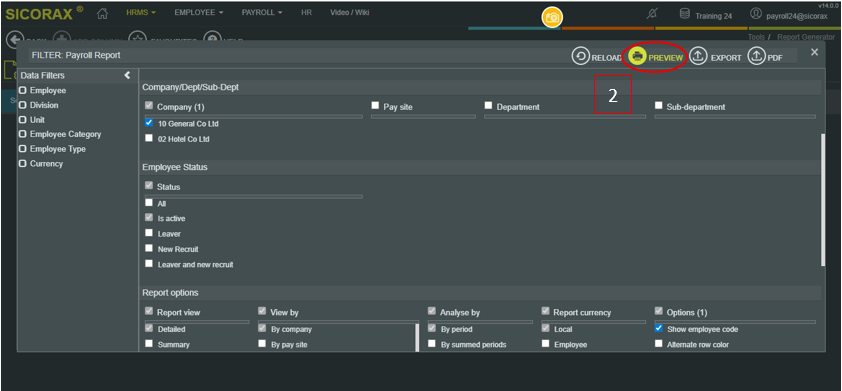
Task: Check the Leaver checkbox
Action: point(149,233)
